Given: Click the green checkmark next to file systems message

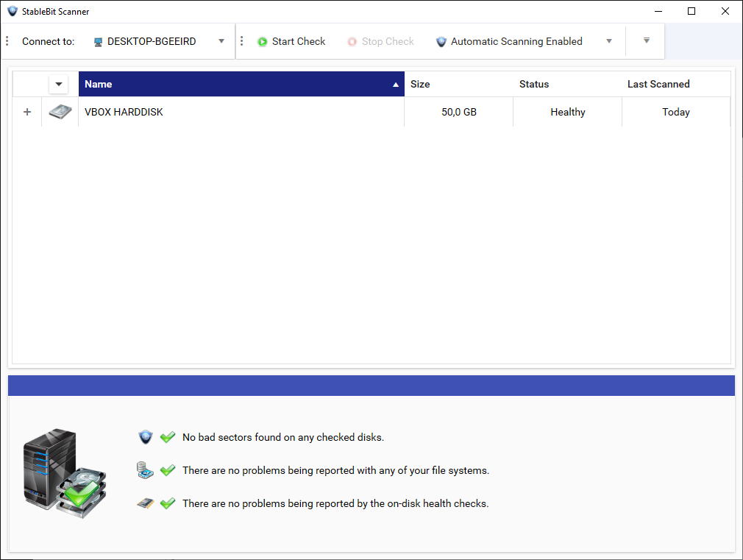Looking at the screenshot, I should coord(168,470).
